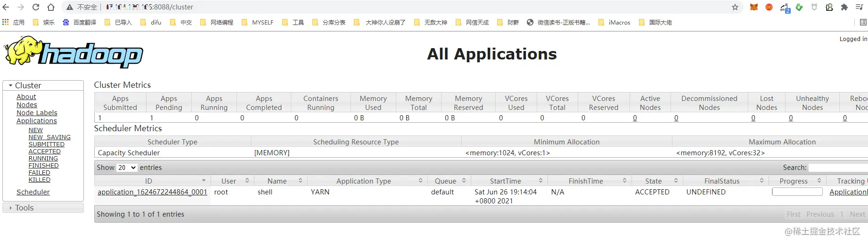
Task: Open the magnifier search extension icon
Action: (829, 7)
